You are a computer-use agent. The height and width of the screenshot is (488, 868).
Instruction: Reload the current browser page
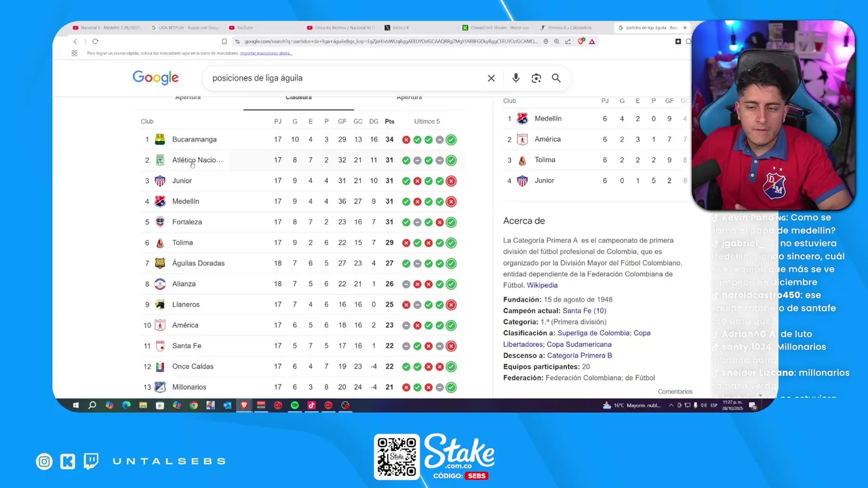[x=95, y=41]
